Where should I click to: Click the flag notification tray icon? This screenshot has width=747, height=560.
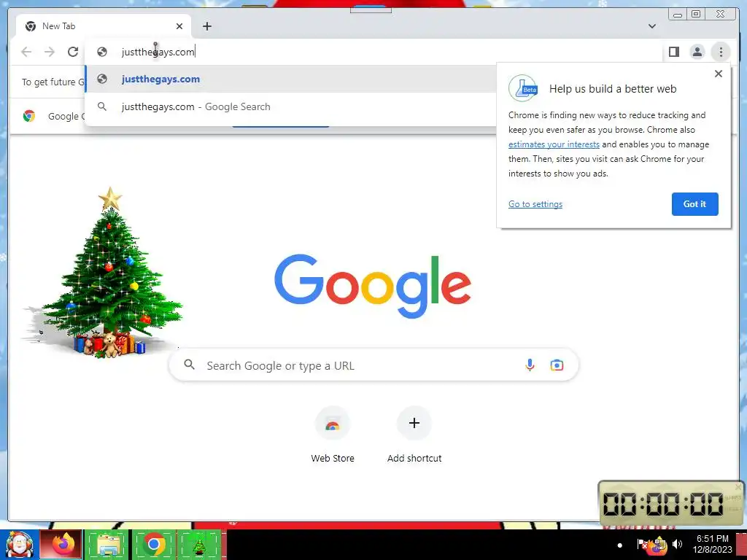(x=642, y=544)
